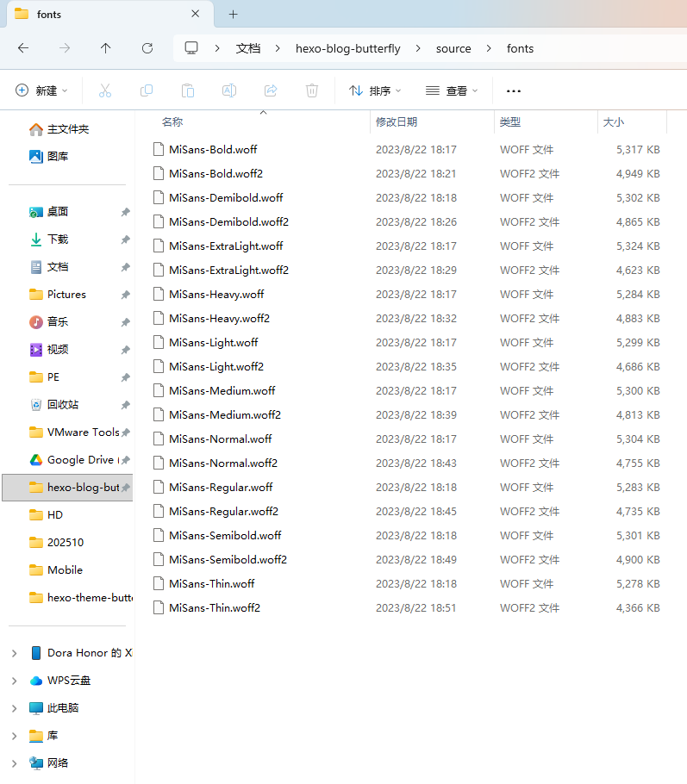Viewport: 687px width, 784px height.
Task: Open 下载 downloads in quick access
Action: point(48,239)
